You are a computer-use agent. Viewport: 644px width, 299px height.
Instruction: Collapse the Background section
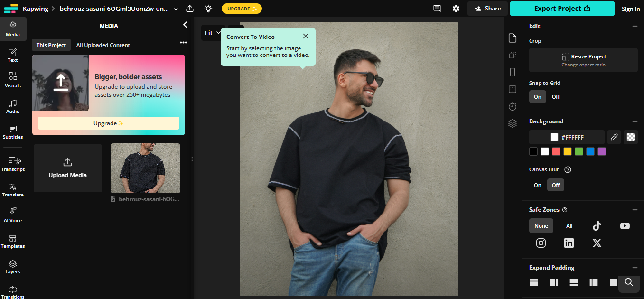coord(635,121)
